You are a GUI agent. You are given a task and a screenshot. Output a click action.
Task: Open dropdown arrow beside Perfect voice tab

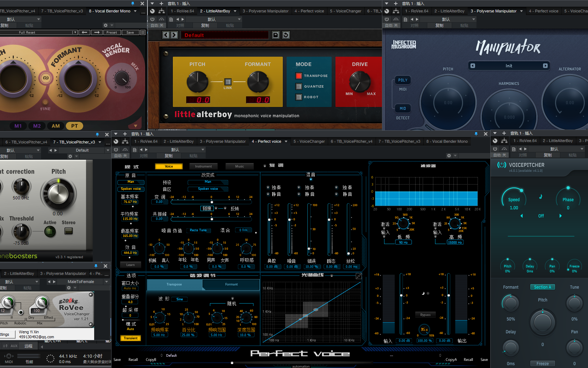[286, 141]
